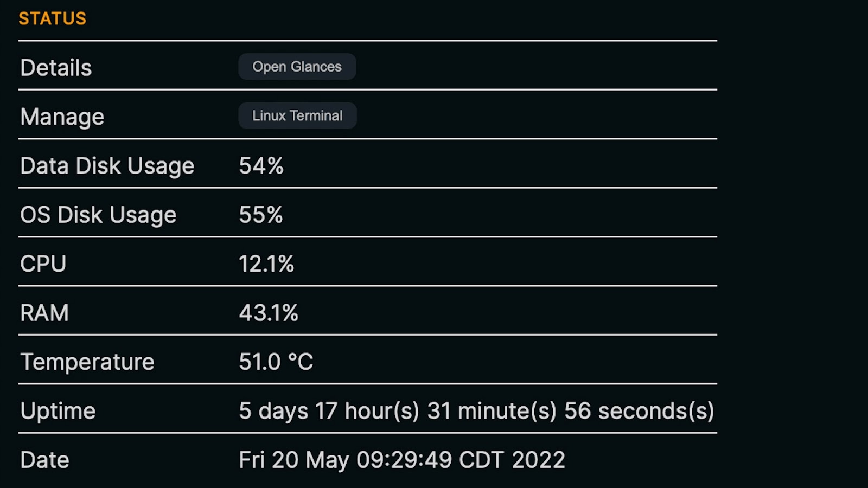
Task: Select the Details row label
Action: tap(56, 68)
